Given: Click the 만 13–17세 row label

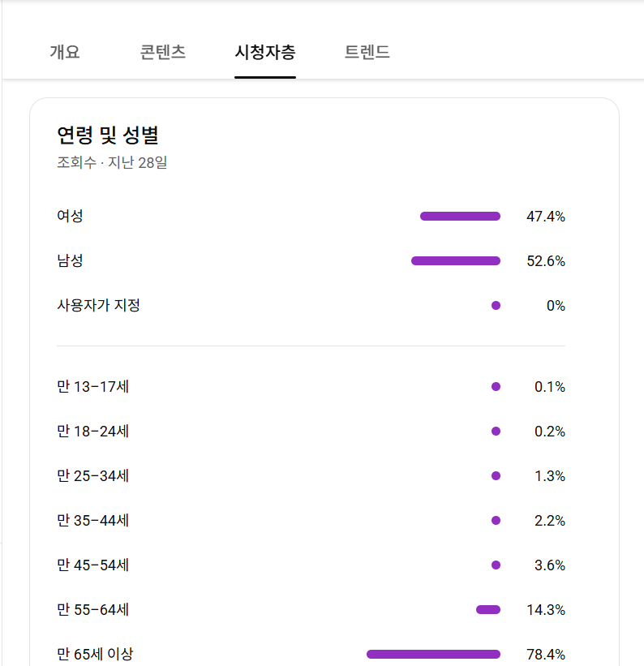Looking at the screenshot, I should (92, 387).
